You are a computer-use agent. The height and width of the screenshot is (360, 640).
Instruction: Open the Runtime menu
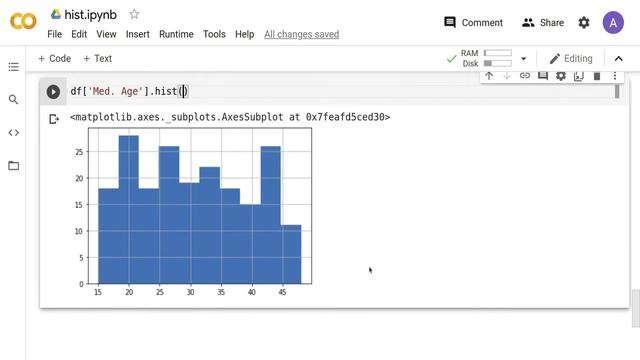tap(176, 34)
